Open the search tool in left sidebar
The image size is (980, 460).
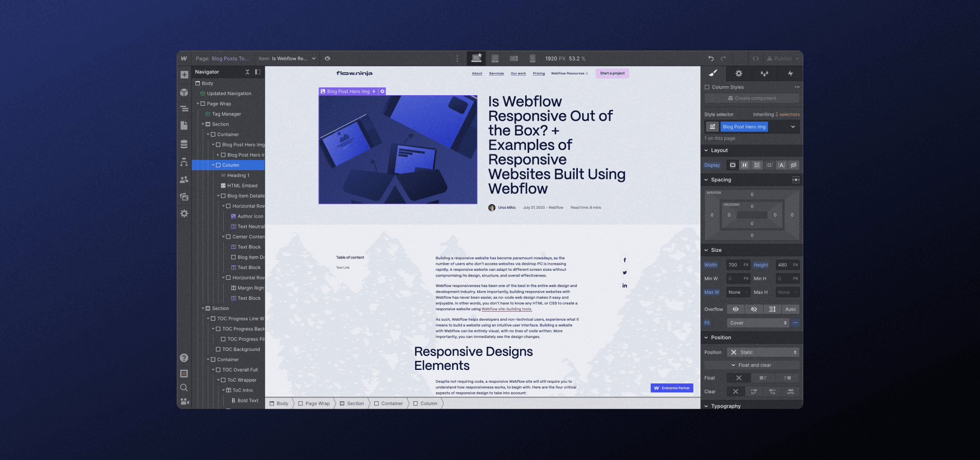[184, 387]
